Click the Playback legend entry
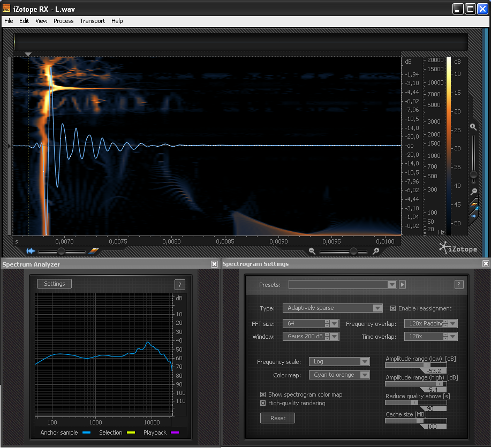 pos(161,432)
